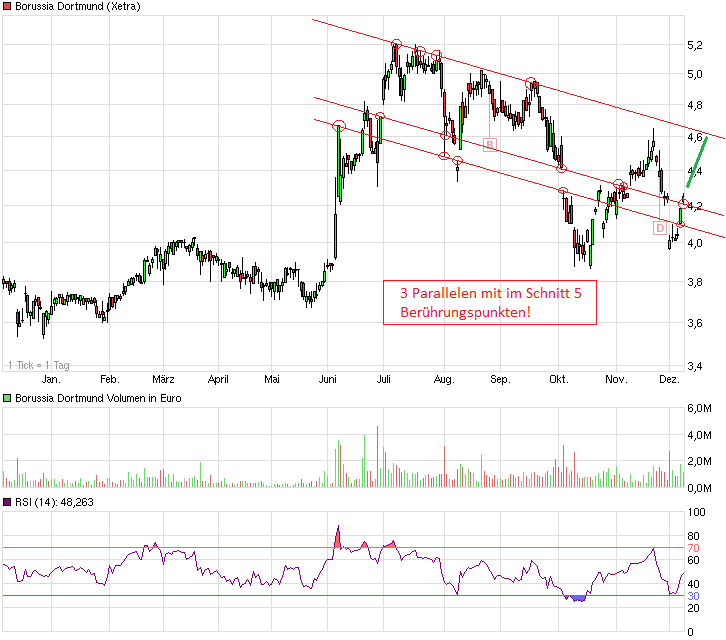The image size is (726, 640).
Task: Click the 'B' event marker on the chart
Action: (490, 145)
